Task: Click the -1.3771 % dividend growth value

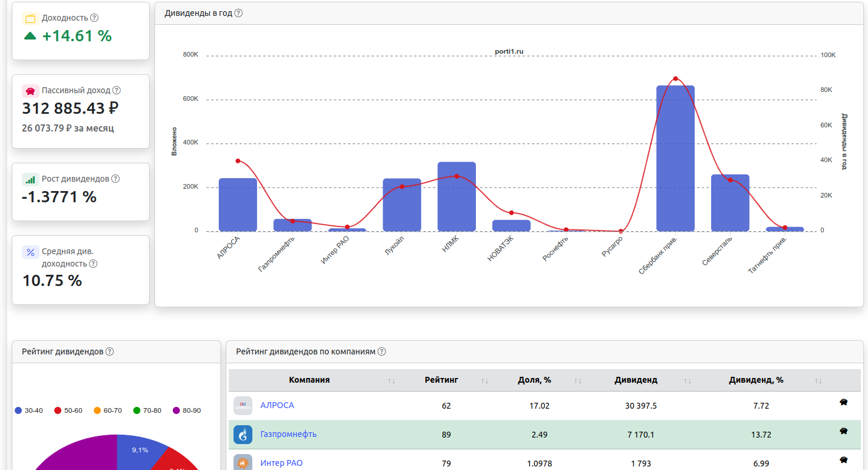Action: (59, 197)
